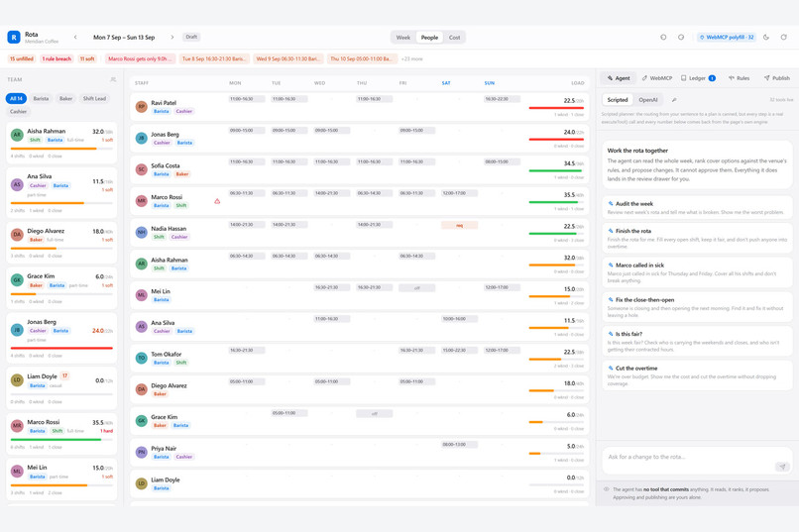Click Ravi Patel's RP avatar in the staff grid
This screenshot has height=532, width=799.
tap(141, 106)
